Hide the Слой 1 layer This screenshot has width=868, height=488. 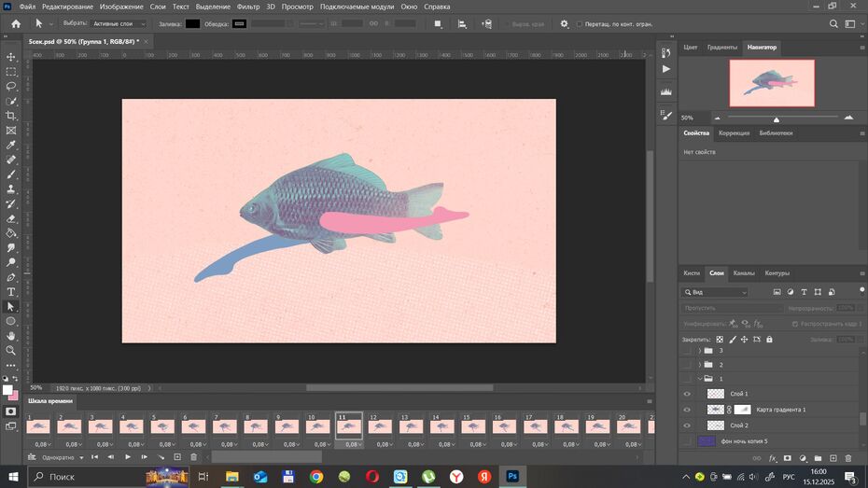pos(688,394)
